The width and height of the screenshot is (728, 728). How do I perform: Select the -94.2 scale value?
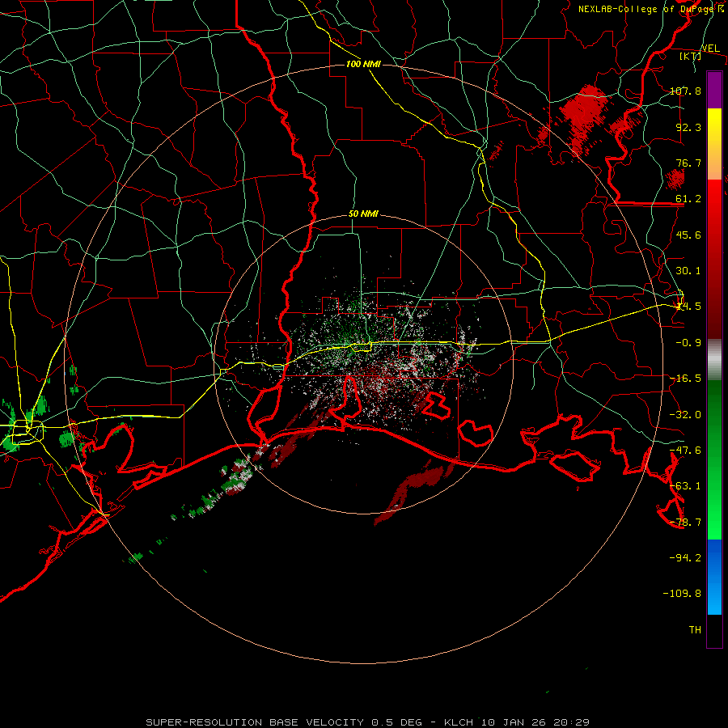point(685,557)
